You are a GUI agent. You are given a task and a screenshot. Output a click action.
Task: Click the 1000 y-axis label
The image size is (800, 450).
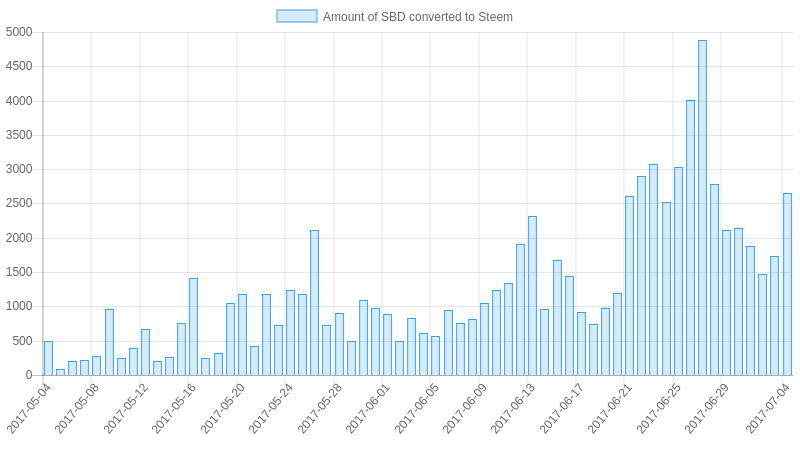[x=19, y=307]
